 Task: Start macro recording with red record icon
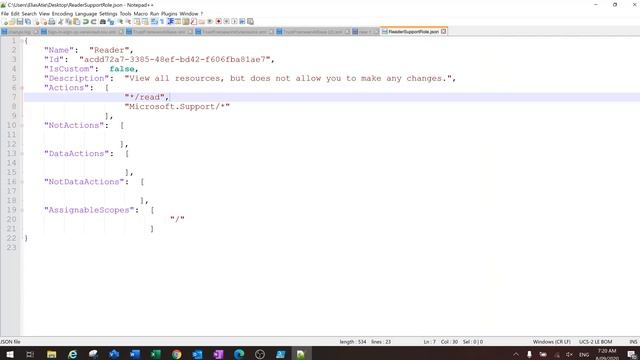(x=218, y=22)
